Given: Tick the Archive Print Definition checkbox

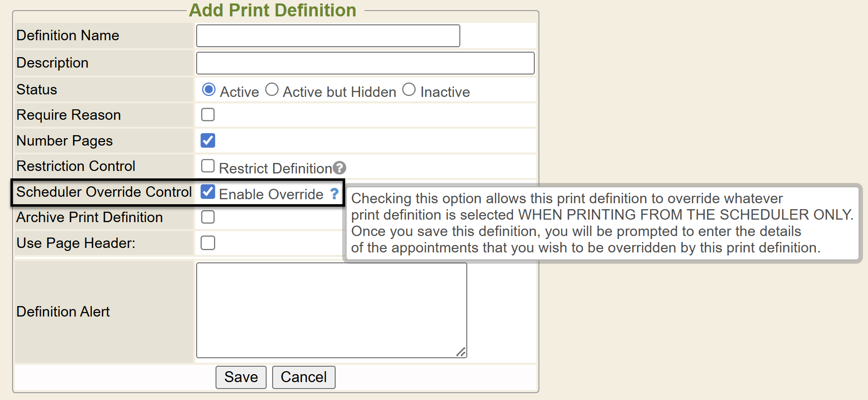Looking at the screenshot, I should [208, 217].
